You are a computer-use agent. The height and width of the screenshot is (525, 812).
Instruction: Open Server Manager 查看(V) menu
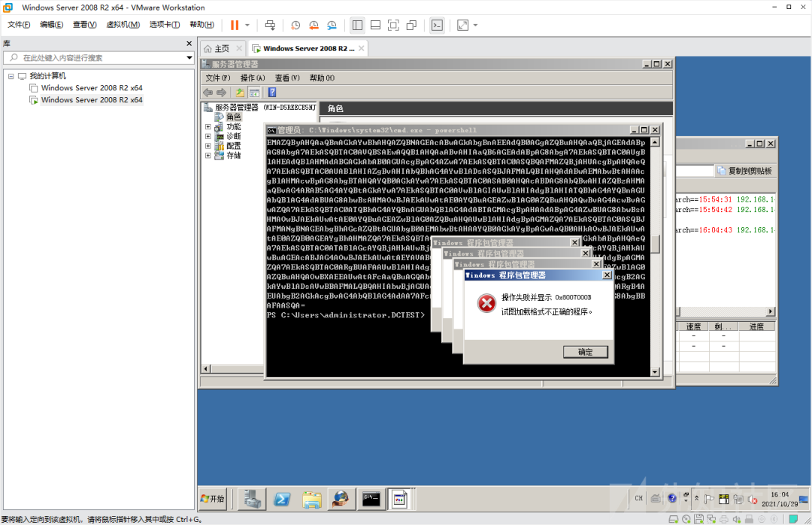[287, 77]
